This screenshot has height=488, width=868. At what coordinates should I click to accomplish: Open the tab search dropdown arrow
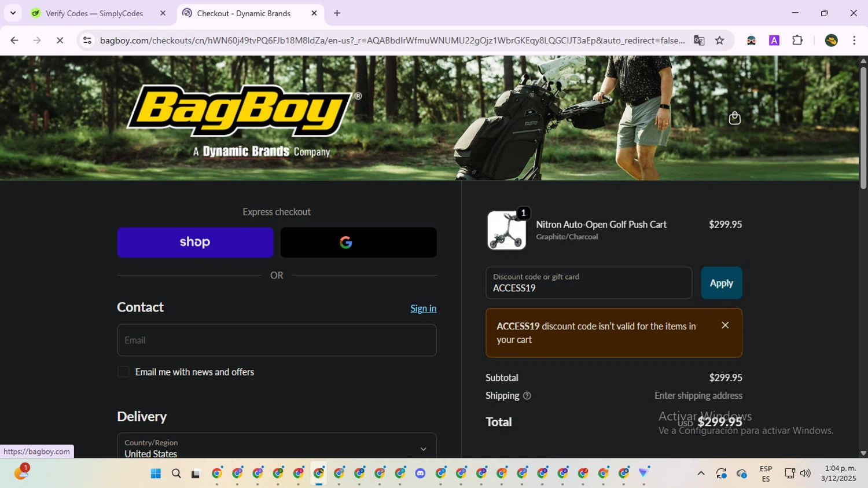(13, 13)
